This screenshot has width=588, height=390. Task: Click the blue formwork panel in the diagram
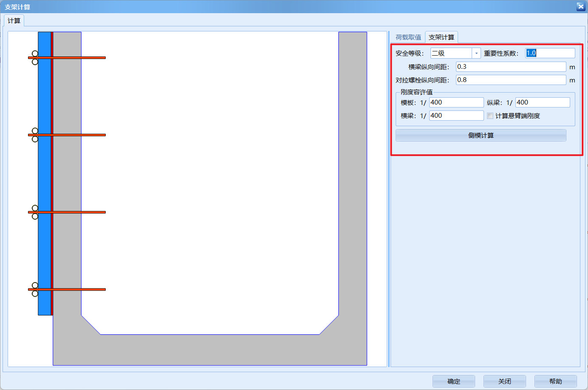[44, 174]
